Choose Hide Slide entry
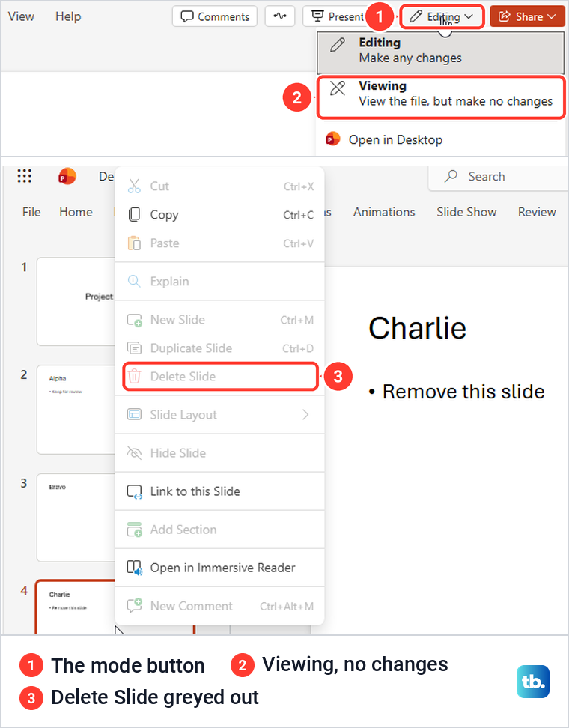This screenshot has width=569, height=728. point(219,452)
